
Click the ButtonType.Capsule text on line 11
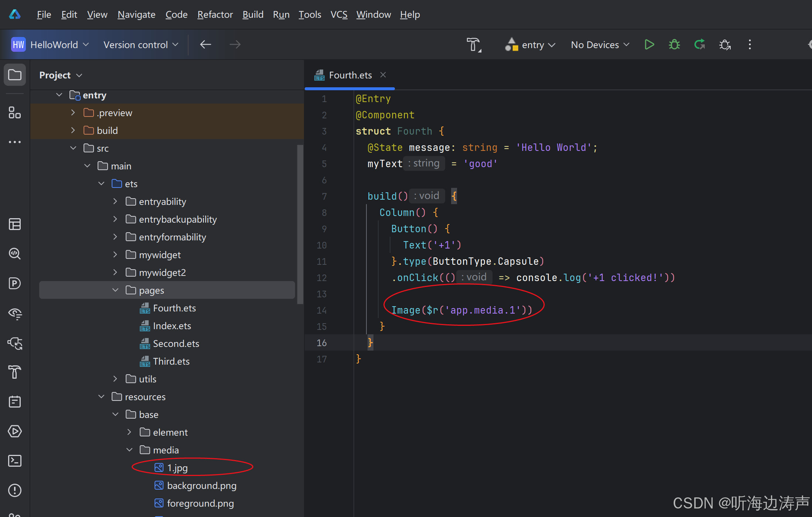click(485, 261)
